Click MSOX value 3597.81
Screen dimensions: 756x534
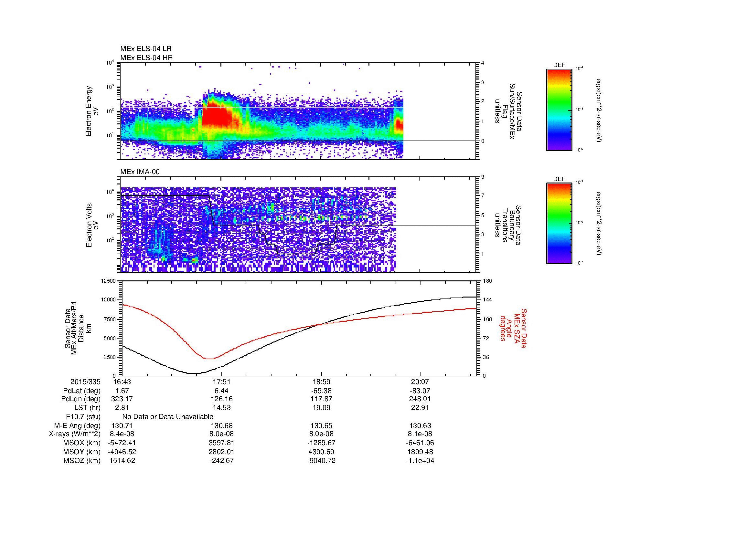tap(221, 443)
